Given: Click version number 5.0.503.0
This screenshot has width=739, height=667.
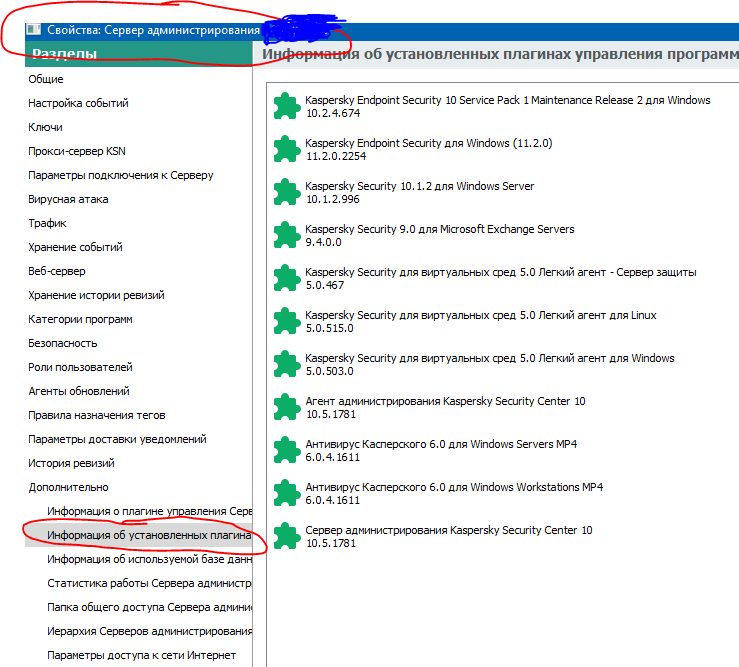Looking at the screenshot, I should click(x=329, y=371).
